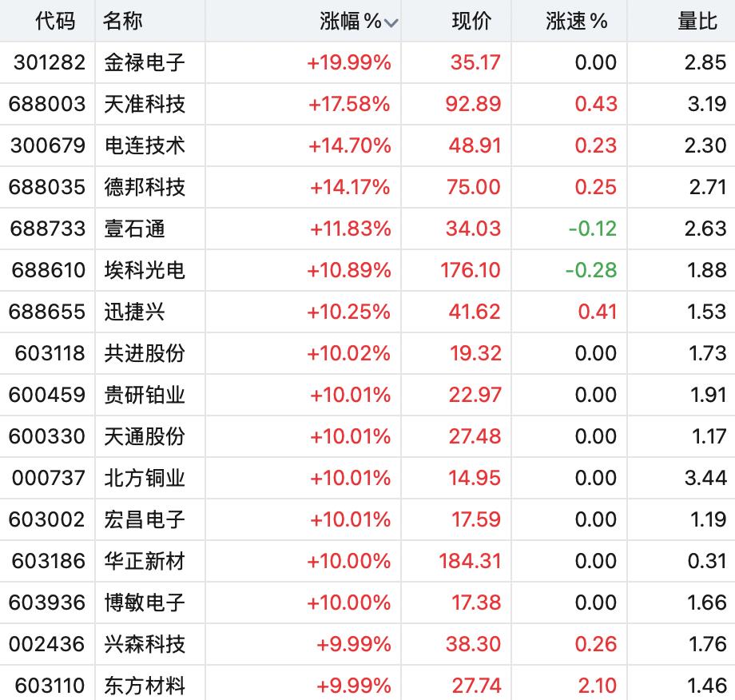
Task: Select stock code 688655
Action: click(47, 312)
